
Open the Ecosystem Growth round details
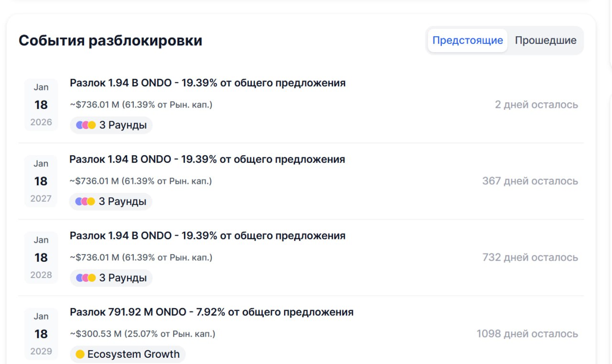click(x=127, y=354)
